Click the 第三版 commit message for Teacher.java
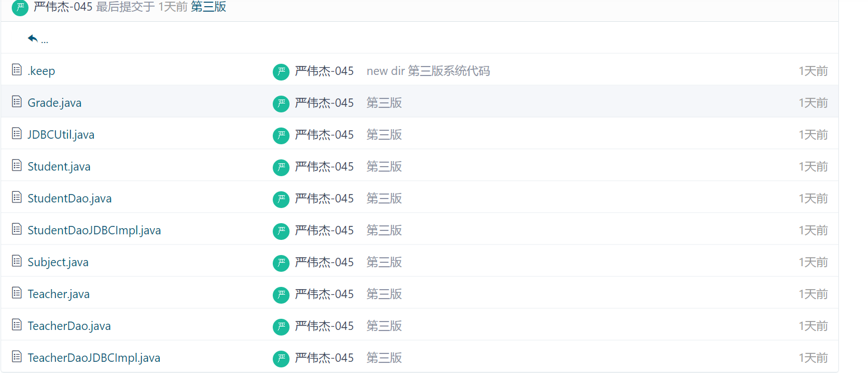The width and height of the screenshot is (868, 373). coord(384,294)
